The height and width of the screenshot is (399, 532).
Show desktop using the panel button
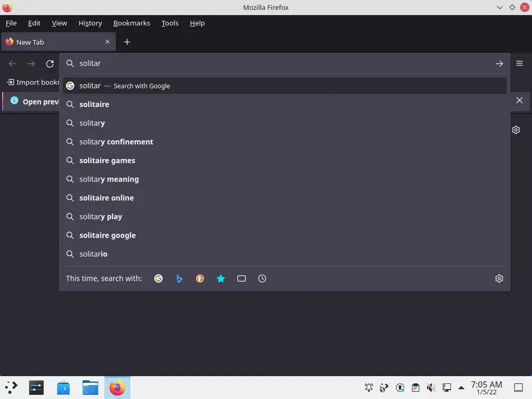518,388
